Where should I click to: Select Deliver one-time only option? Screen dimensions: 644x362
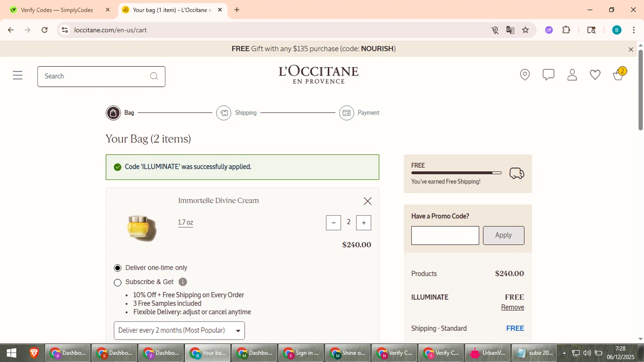point(118,268)
